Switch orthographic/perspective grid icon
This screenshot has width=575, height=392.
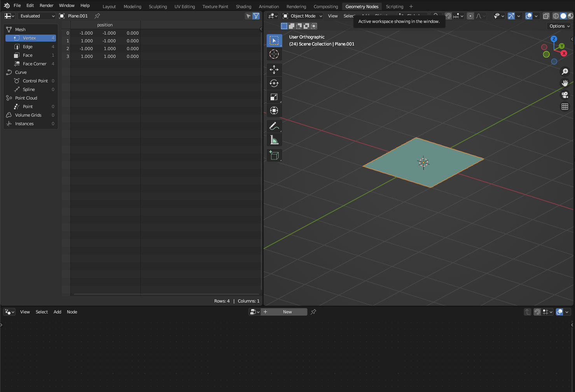tap(565, 107)
